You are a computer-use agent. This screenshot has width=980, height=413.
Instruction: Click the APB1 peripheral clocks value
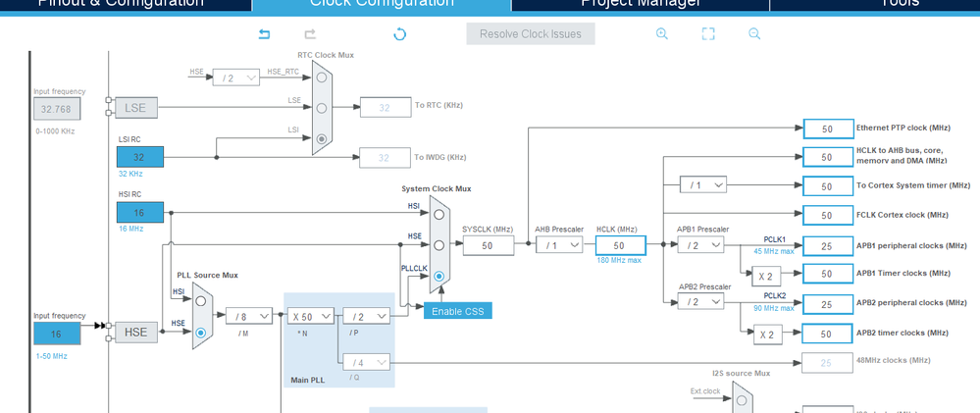828,246
